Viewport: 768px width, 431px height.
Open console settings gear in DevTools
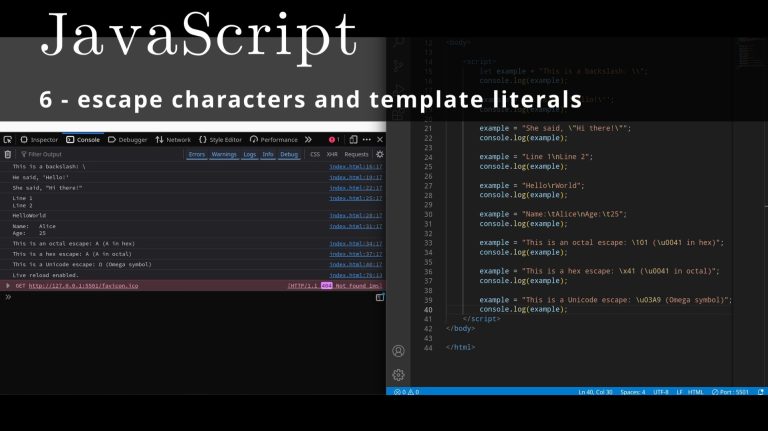(x=380, y=154)
